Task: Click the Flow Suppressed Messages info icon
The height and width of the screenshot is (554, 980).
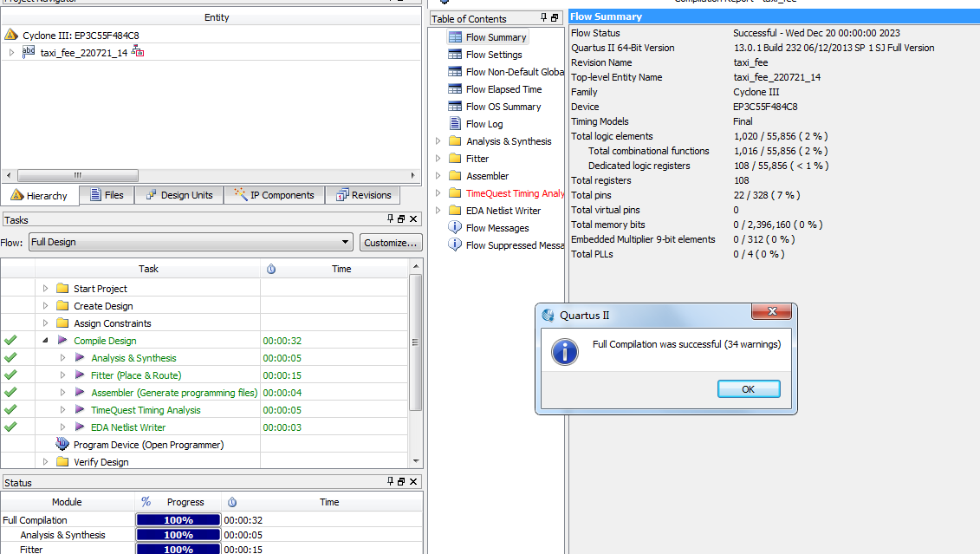Action: [455, 245]
